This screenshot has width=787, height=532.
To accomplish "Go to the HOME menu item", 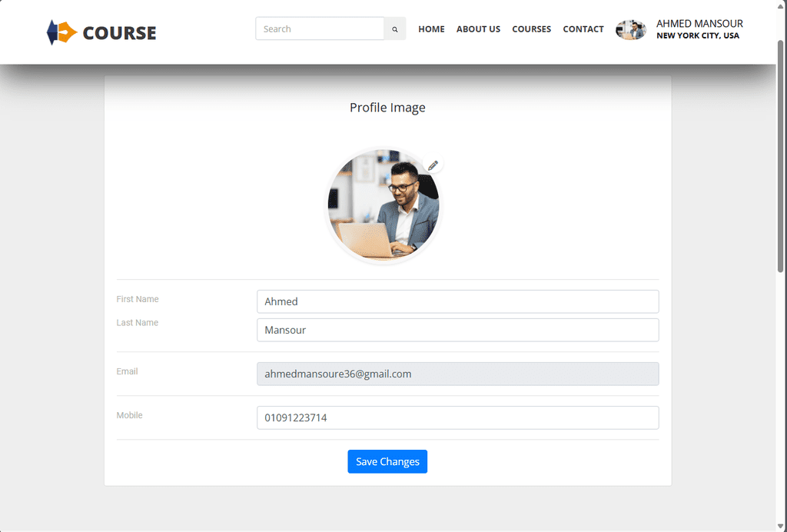I will tap(432, 29).
